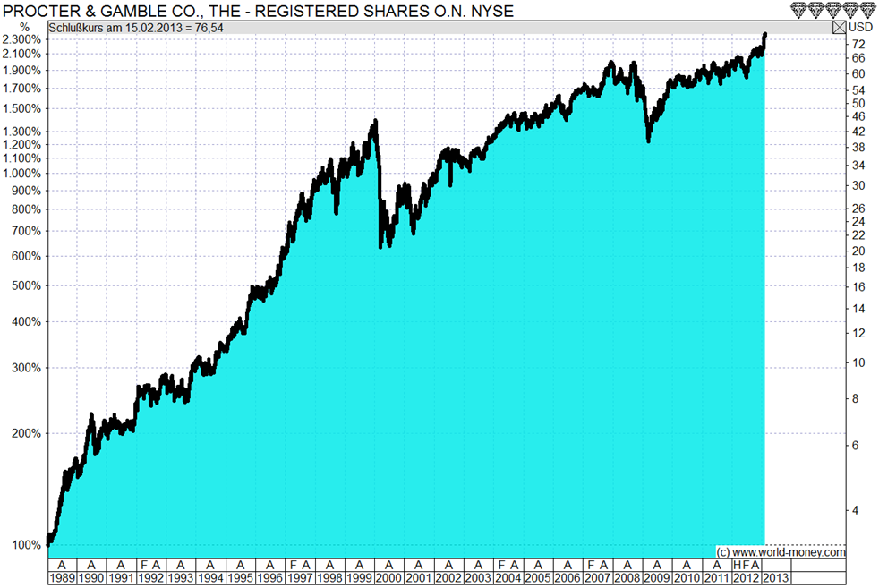This screenshot has width=879, height=588.
Task: Click the F event marker for 2007
Action: click(591, 565)
